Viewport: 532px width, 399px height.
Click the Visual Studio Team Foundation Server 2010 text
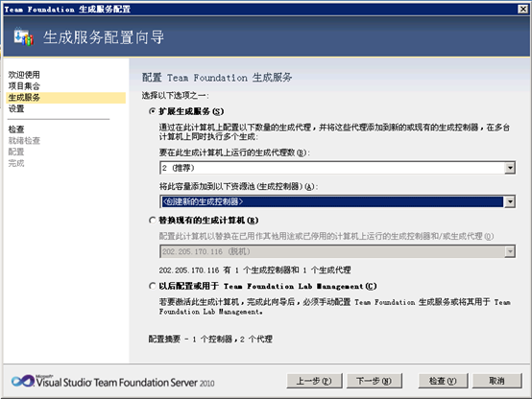click(x=125, y=383)
